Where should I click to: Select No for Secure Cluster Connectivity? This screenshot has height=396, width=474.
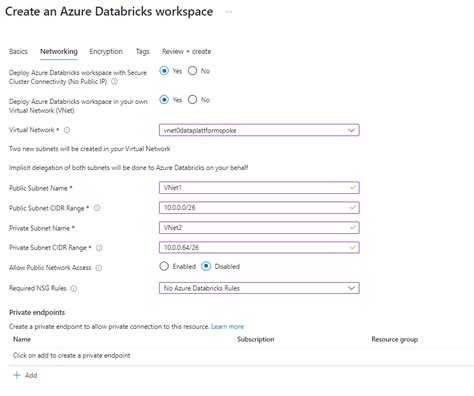(192, 71)
